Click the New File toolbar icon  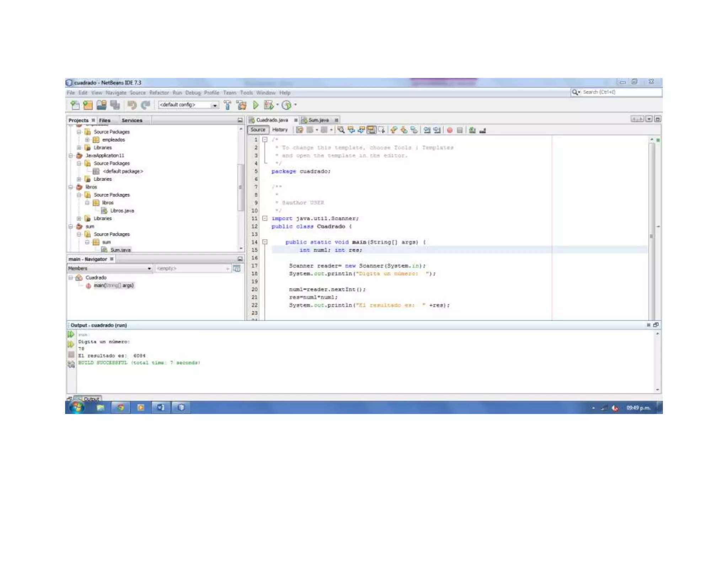pyautogui.click(x=75, y=105)
